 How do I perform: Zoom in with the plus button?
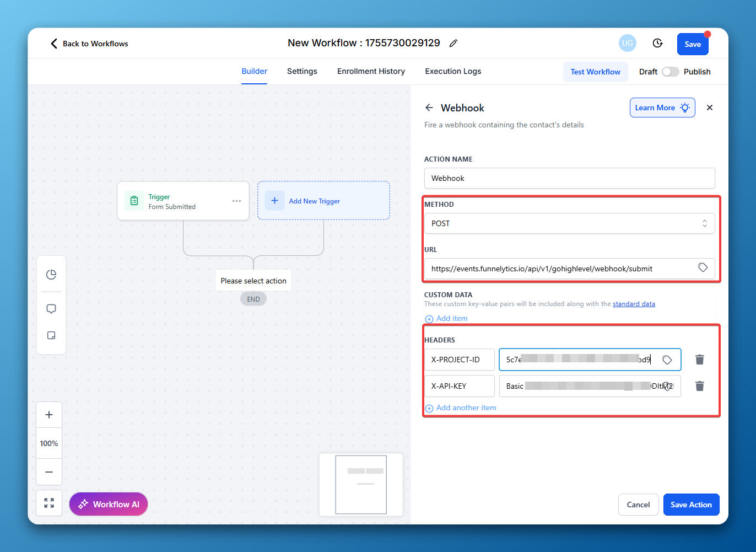[x=49, y=415]
